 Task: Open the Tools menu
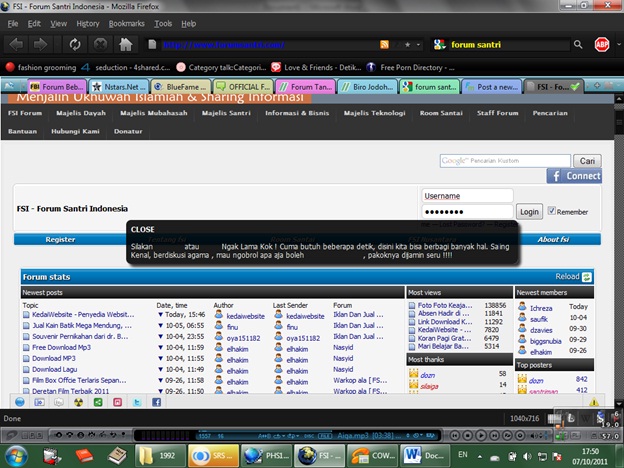[163, 23]
